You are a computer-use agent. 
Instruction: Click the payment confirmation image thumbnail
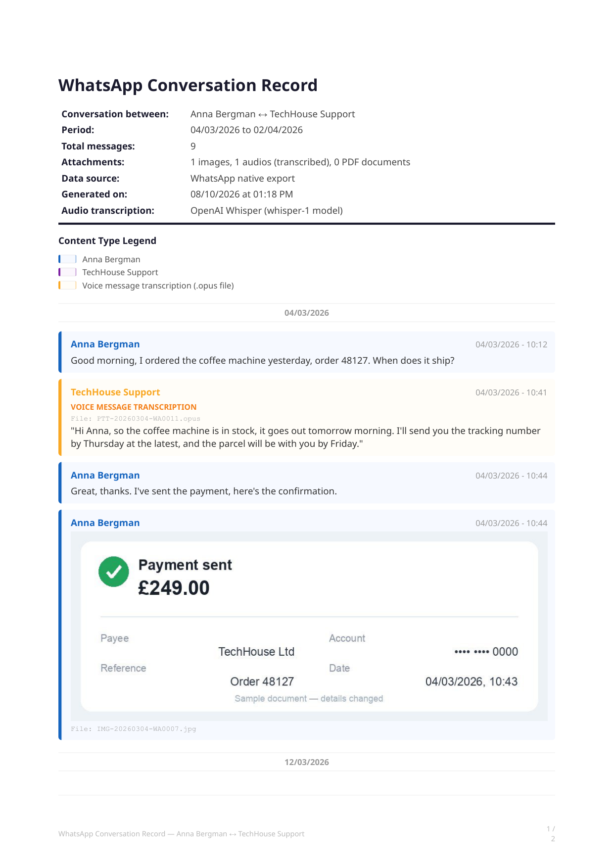(x=309, y=626)
